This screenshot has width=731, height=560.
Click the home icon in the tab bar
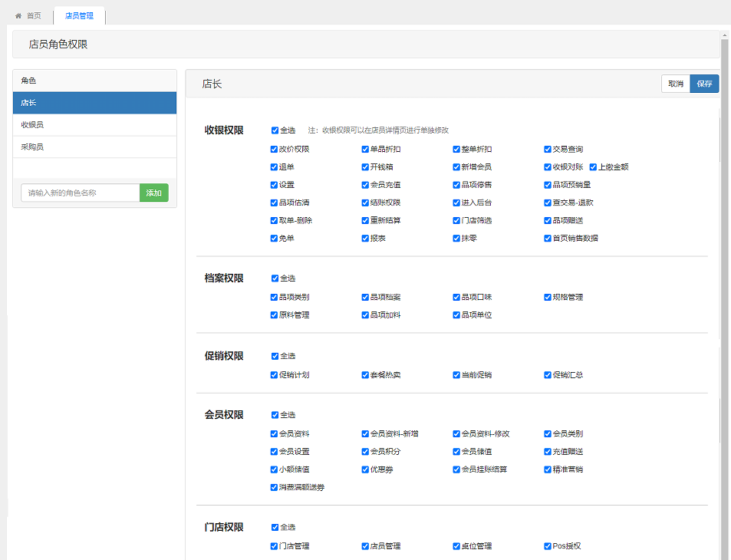18,16
